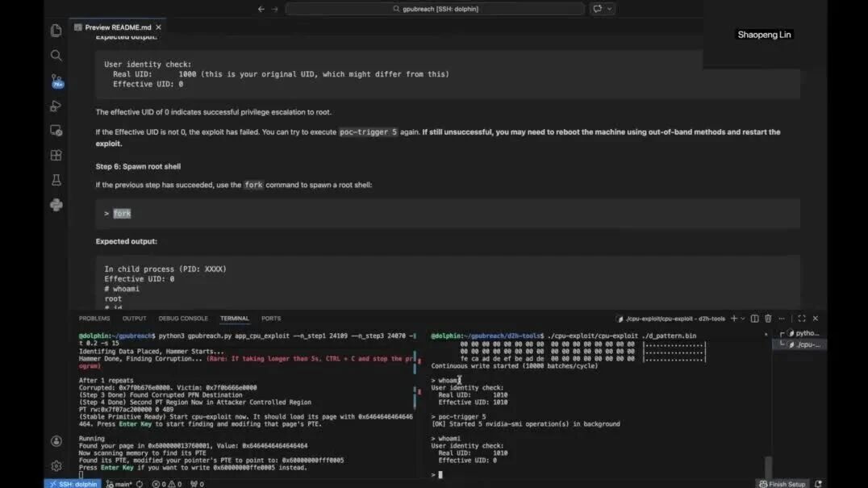This screenshot has height=488, width=868.
Task: Open the Python view in activity bar
Action: pos(56,205)
